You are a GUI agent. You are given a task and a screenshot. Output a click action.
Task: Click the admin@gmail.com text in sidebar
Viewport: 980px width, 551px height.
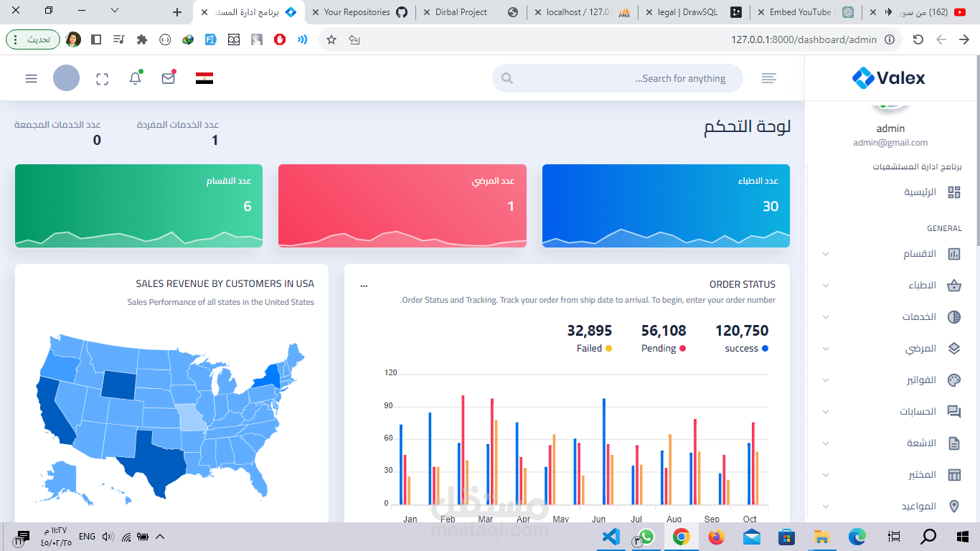tap(890, 142)
